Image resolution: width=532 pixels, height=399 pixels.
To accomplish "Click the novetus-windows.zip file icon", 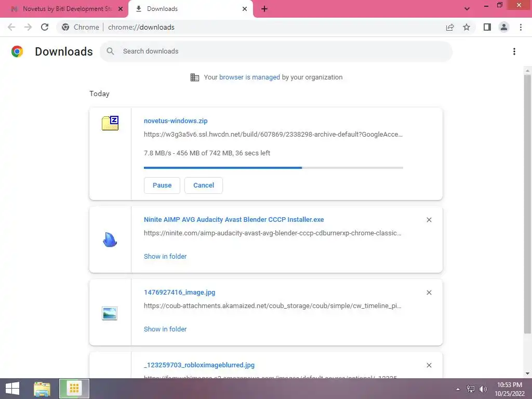I will pyautogui.click(x=110, y=123).
